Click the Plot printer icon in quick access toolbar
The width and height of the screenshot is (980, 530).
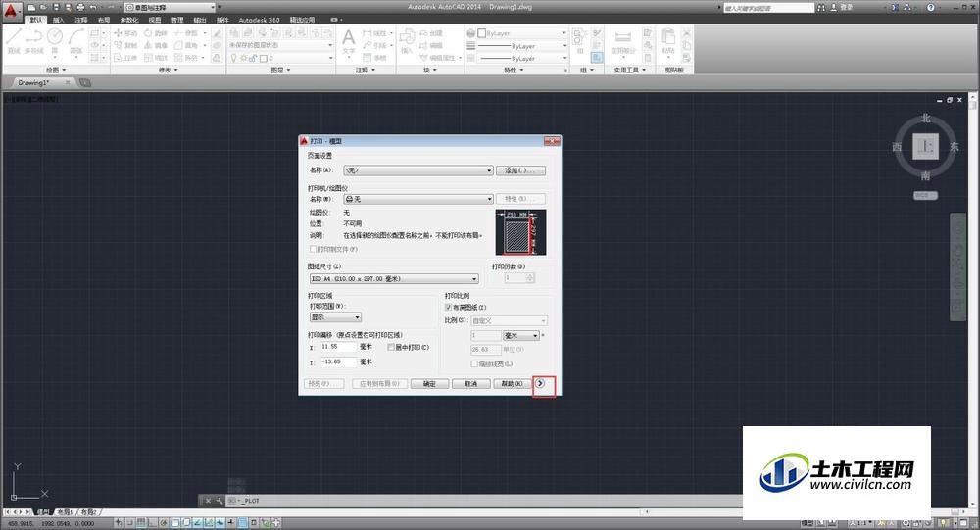[80, 8]
